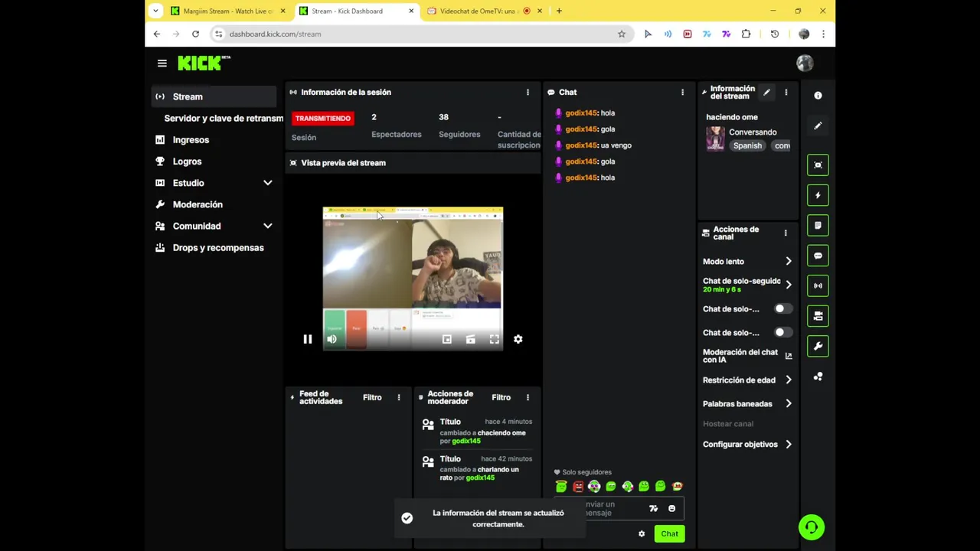Open a new browser tab

click(559, 11)
